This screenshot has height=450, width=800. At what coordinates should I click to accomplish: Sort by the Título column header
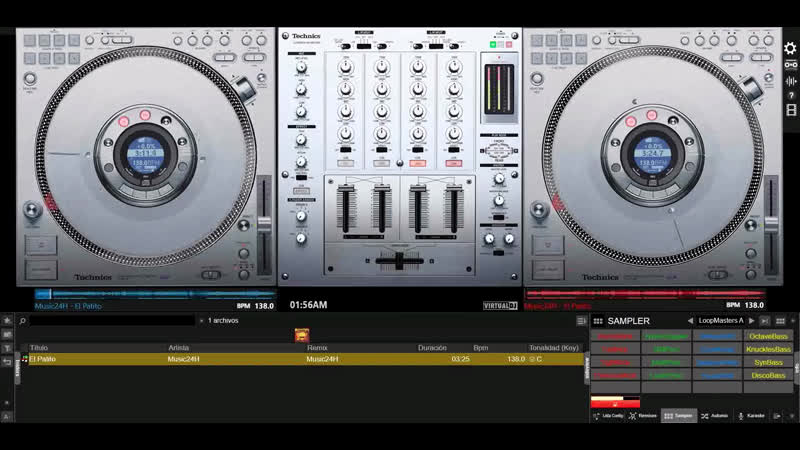coord(39,348)
